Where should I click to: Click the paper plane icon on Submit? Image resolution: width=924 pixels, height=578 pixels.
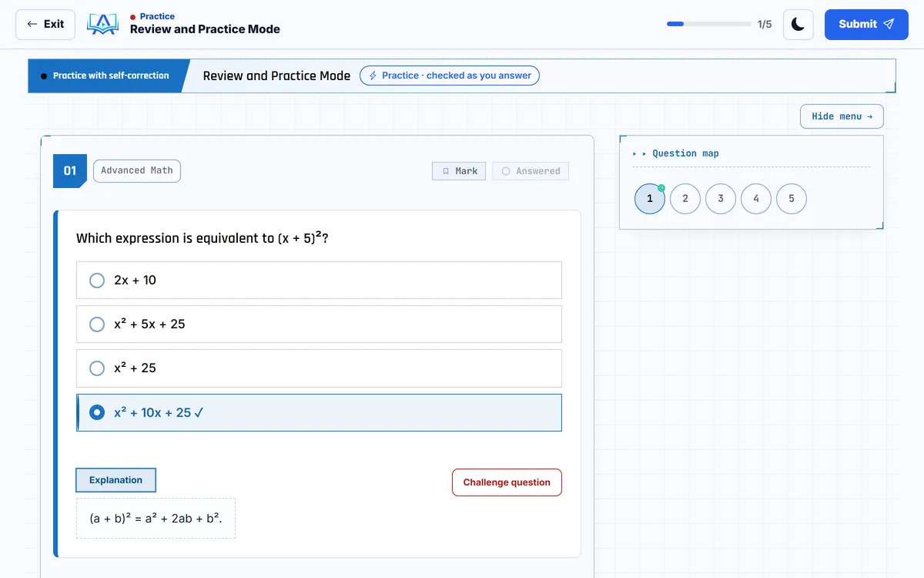(x=889, y=24)
